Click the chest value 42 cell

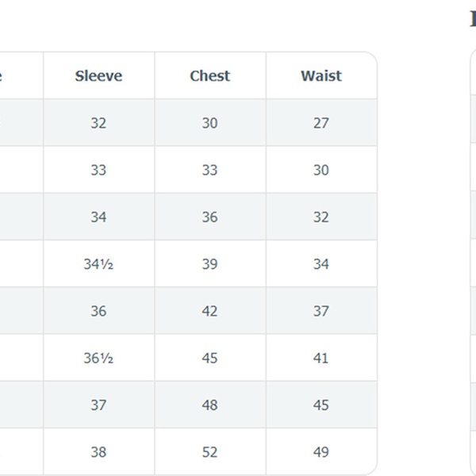click(x=209, y=311)
